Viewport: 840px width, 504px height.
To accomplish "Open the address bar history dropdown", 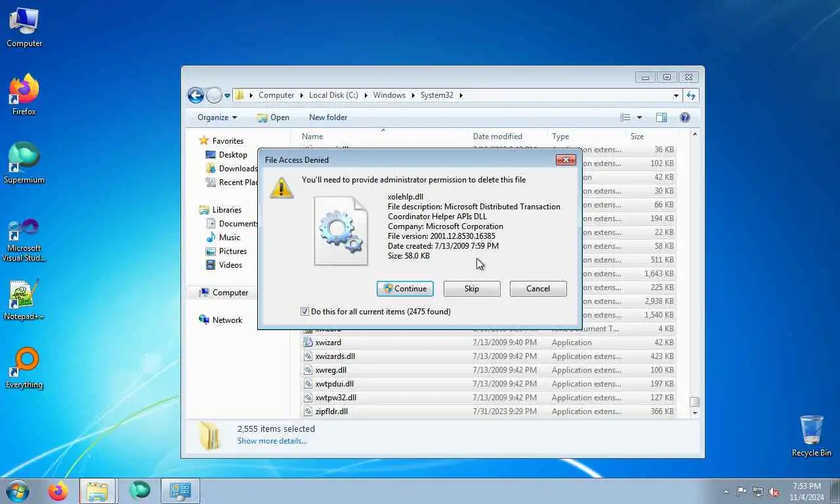I will click(676, 95).
